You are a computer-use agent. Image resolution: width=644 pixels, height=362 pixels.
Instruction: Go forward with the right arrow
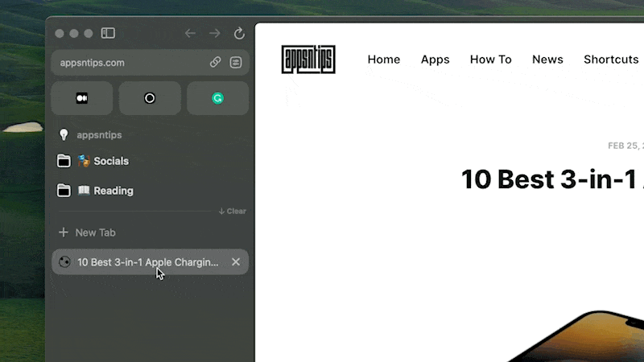tap(214, 33)
